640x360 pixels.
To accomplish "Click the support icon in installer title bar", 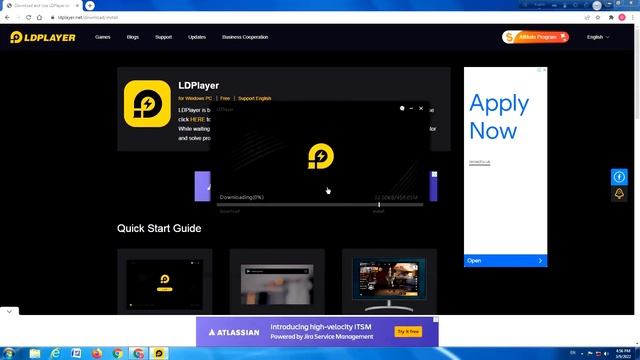I will (x=402, y=109).
